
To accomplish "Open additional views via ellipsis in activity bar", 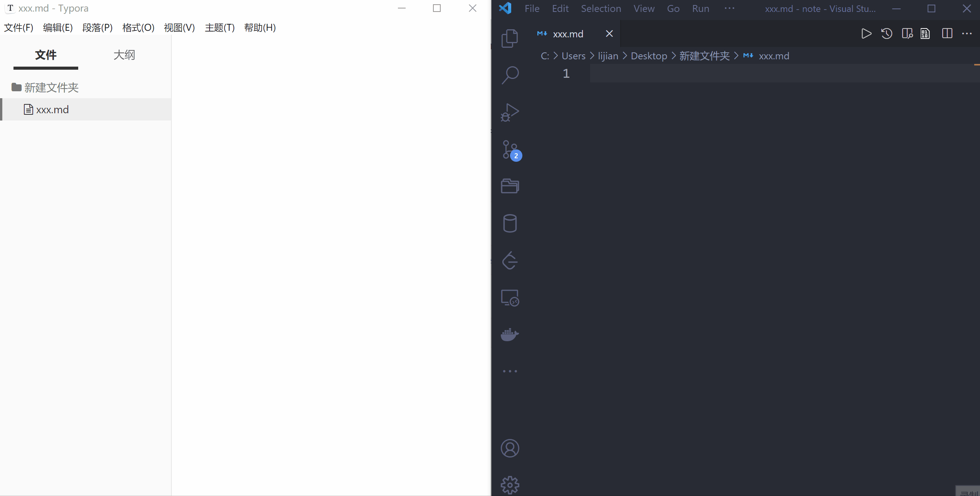I will 510,370.
